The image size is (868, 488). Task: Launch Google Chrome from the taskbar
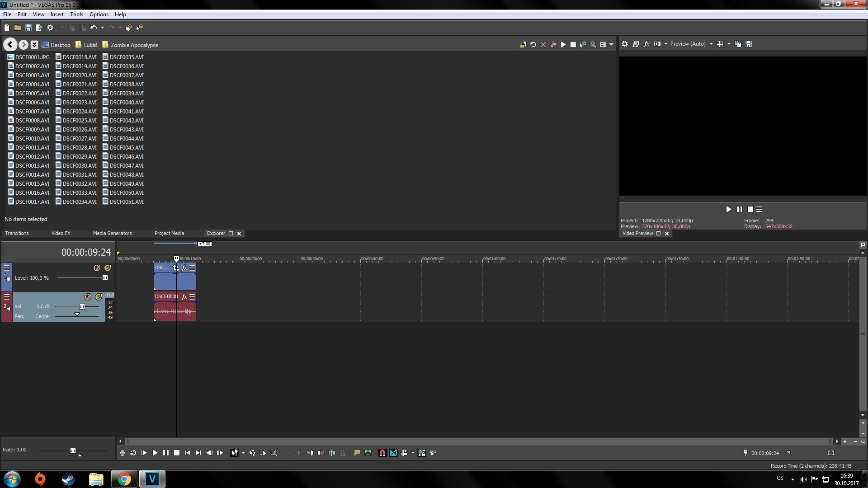(124, 479)
